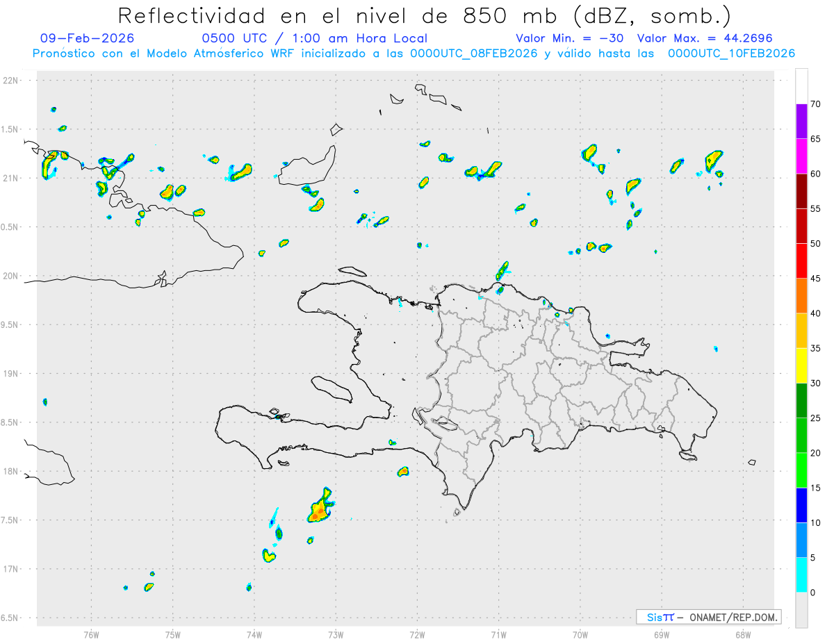Viewport: 834px width, 644px height.
Task: Click the longitude label "69W"
Action: pos(662,634)
